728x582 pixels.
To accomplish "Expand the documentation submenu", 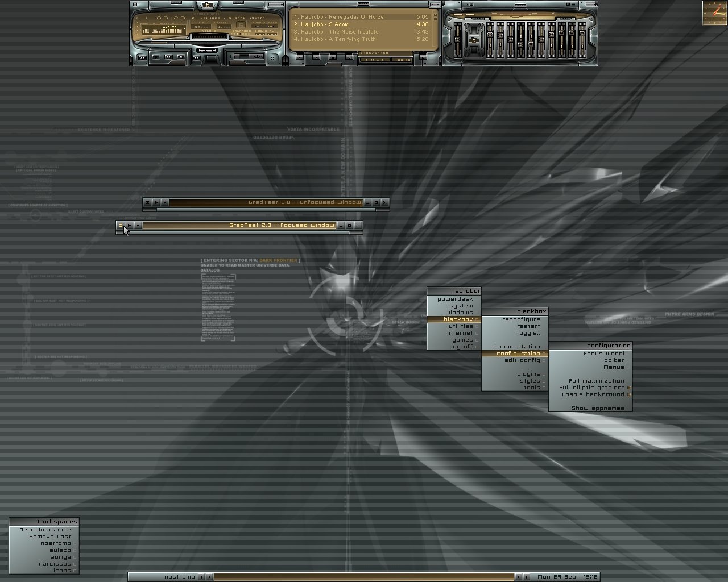I will tap(515, 347).
